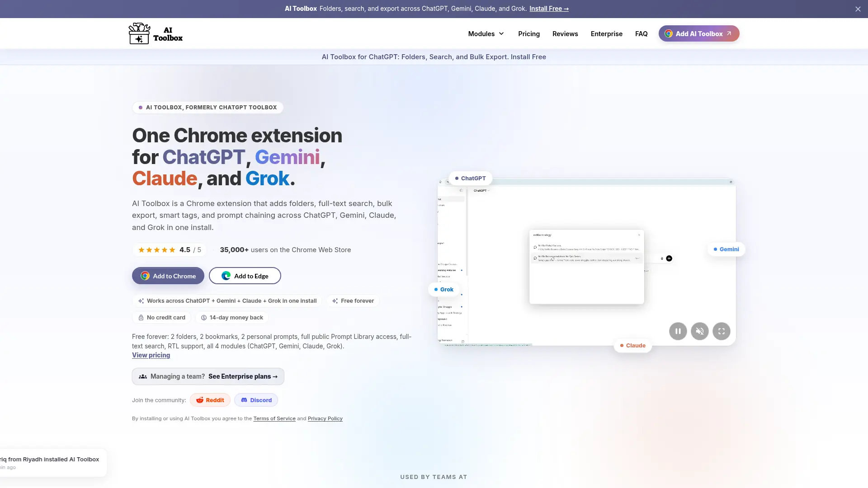This screenshot has height=488, width=868.
Task: Pause the demo video
Action: [678, 331]
